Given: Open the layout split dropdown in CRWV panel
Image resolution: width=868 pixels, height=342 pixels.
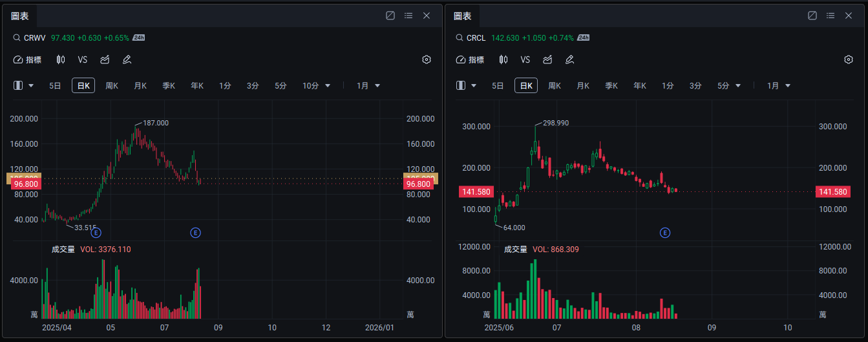Looking at the screenshot, I should tap(23, 85).
